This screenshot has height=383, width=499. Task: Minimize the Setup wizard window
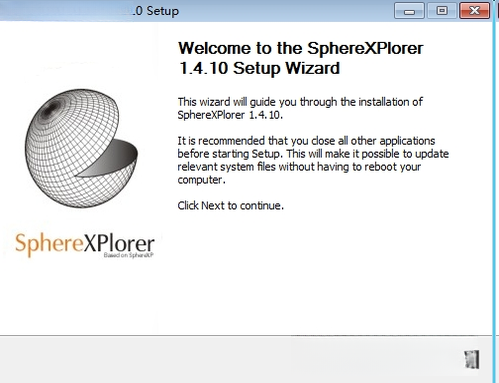[x=409, y=11]
